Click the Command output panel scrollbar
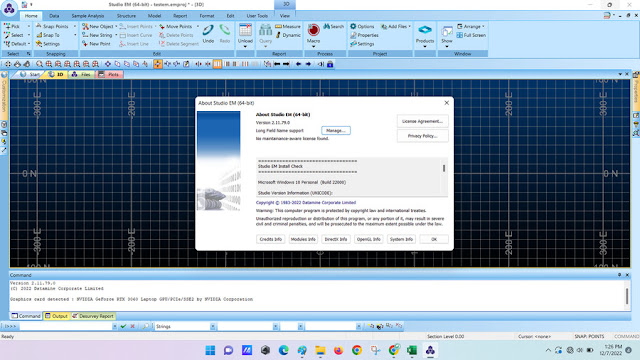Image resolution: width=640 pixels, height=360 pixels. [x=627, y=295]
